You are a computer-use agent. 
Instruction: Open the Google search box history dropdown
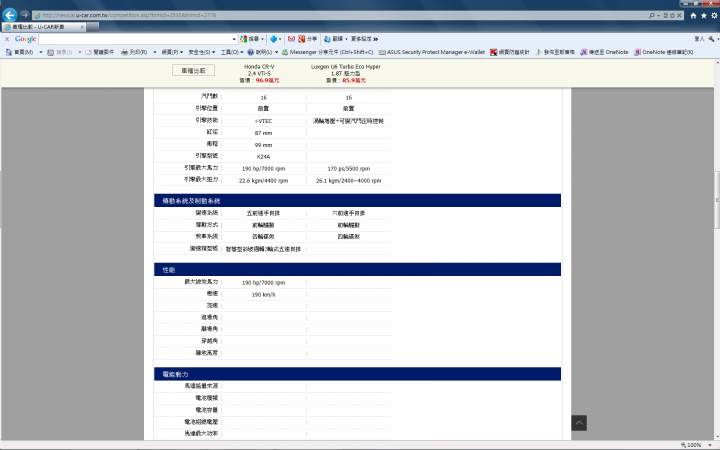tap(234, 39)
